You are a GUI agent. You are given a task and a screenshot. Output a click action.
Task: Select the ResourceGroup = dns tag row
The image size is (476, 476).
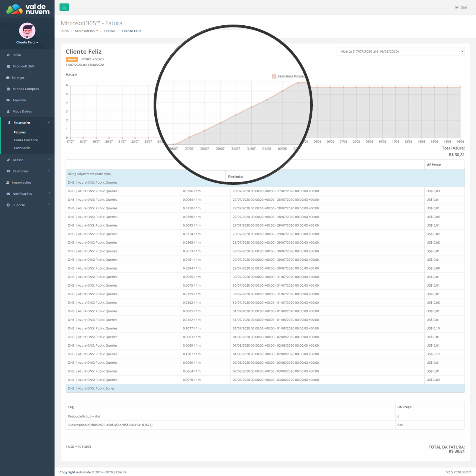pos(265,416)
